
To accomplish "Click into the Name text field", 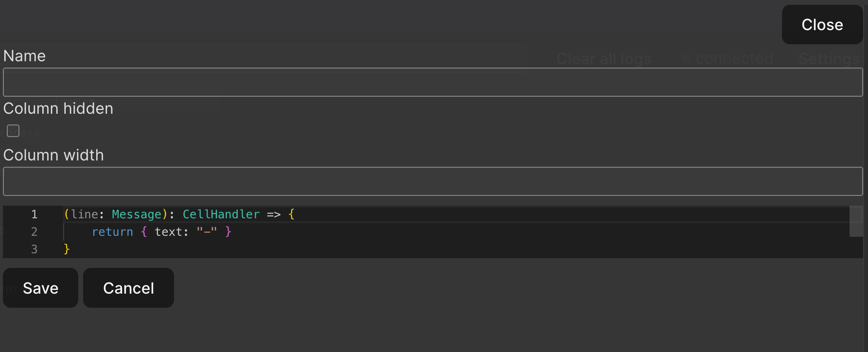I will click(x=433, y=82).
